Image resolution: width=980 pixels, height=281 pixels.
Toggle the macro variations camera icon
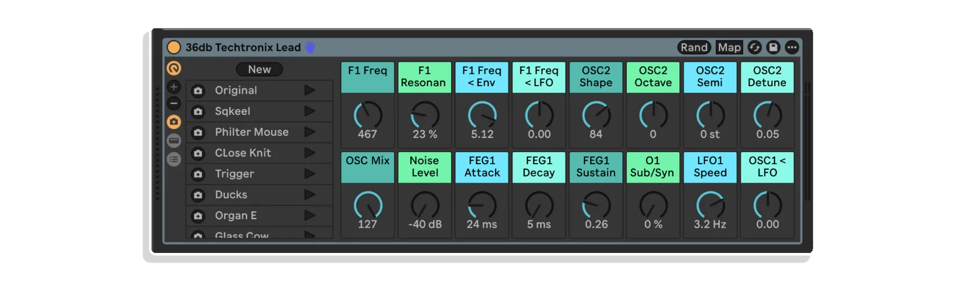(174, 122)
